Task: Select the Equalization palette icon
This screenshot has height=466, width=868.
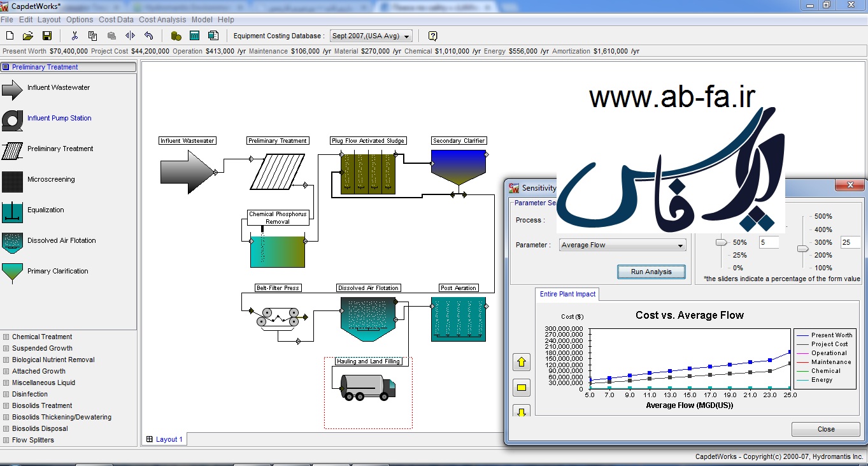Action: (12, 212)
